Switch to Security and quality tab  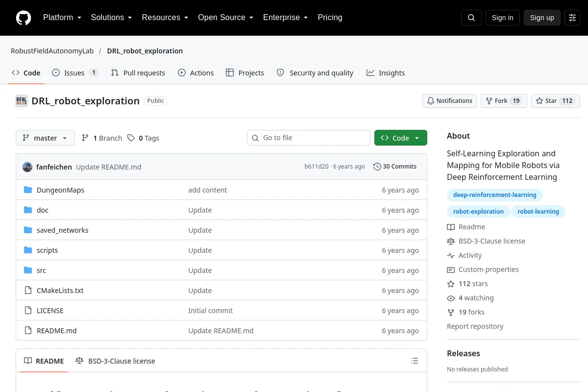[x=315, y=73]
